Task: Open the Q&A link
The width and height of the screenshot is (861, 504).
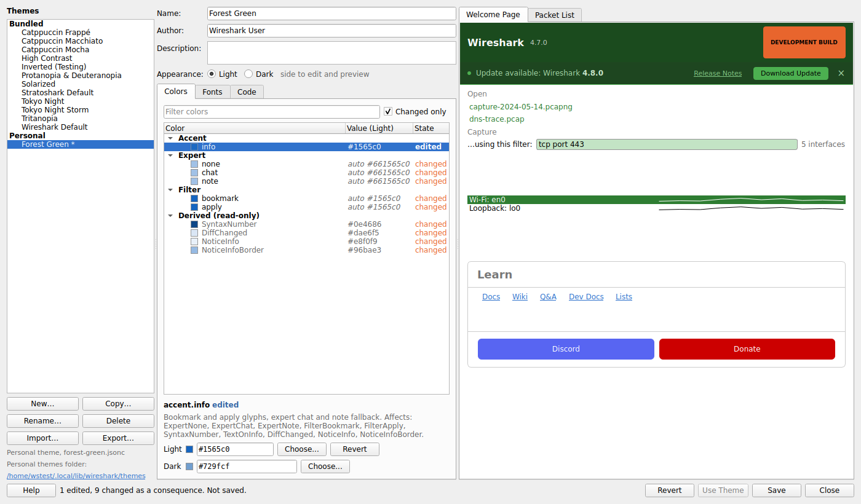Action: click(x=548, y=297)
